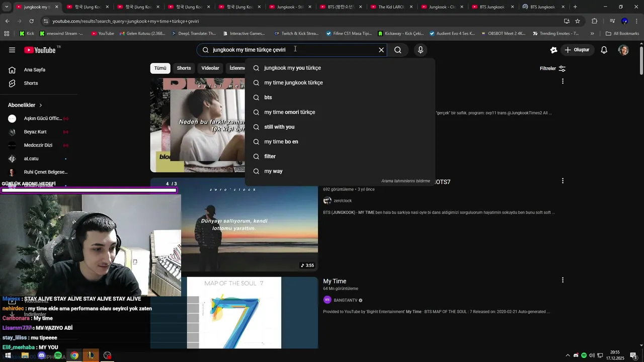Image resolution: width=644 pixels, height=362 pixels.
Task: Choose the 'still with you' suggestion
Action: tap(340, 127)
